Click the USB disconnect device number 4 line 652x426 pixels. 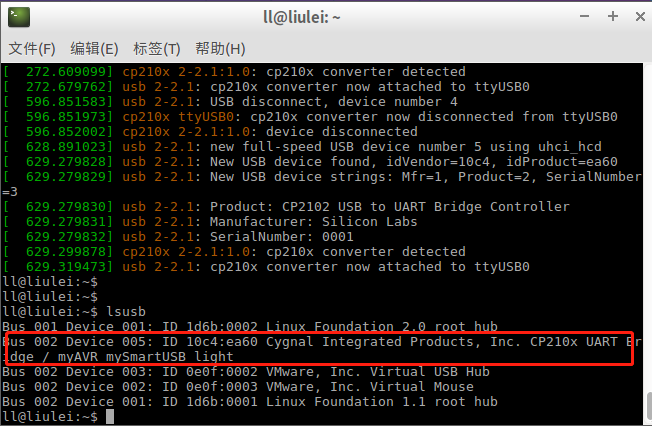[230, 102]
